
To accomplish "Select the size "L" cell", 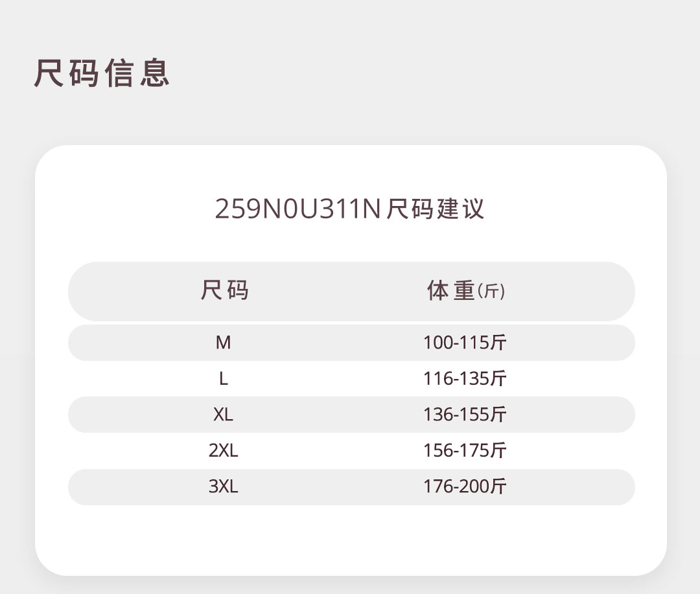I will coord(223,379).
